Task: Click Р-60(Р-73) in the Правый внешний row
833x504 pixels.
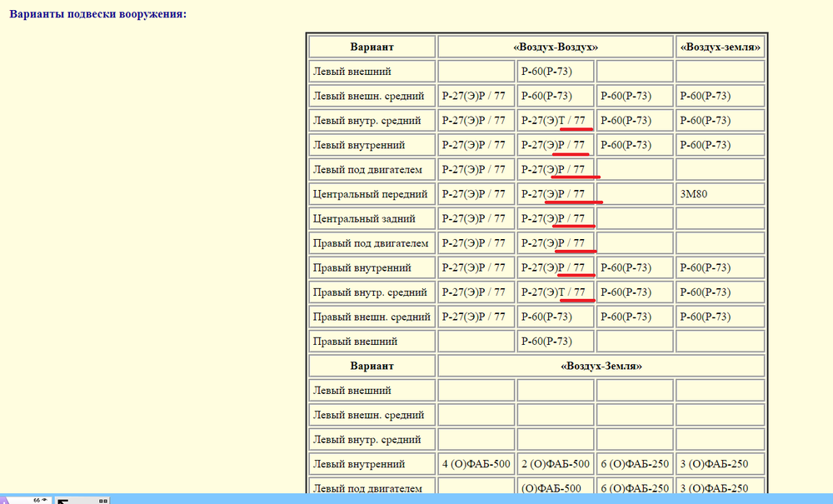Action: click(556, 341)
